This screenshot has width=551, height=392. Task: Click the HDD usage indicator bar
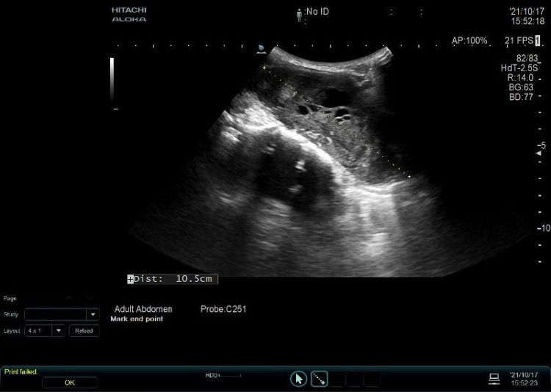click(x=231, y=376)
